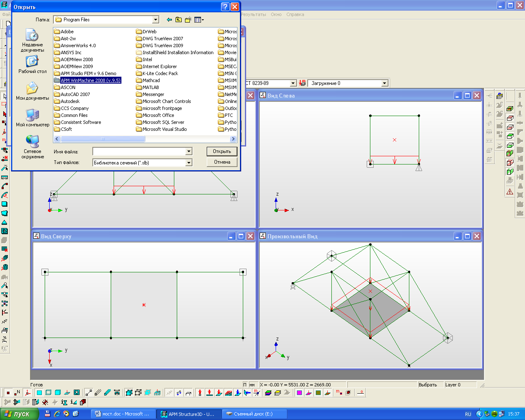Click in the Имя файла input field

point(139,151)
